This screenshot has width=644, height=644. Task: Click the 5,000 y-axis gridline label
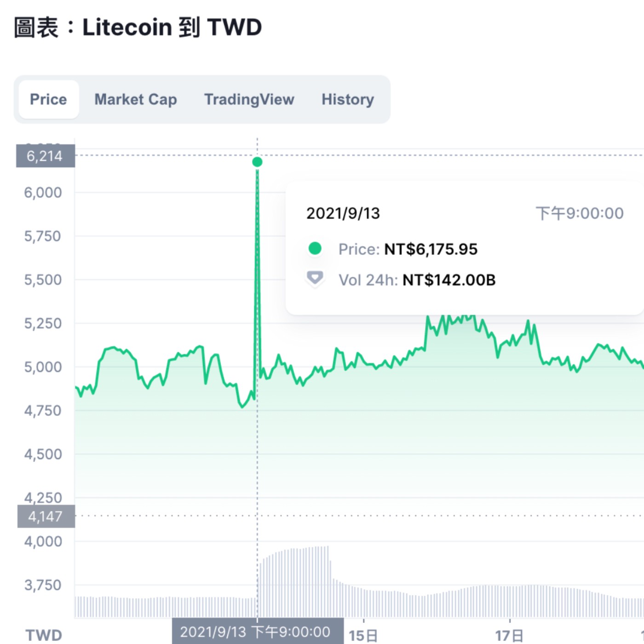(x=43, y=367)
